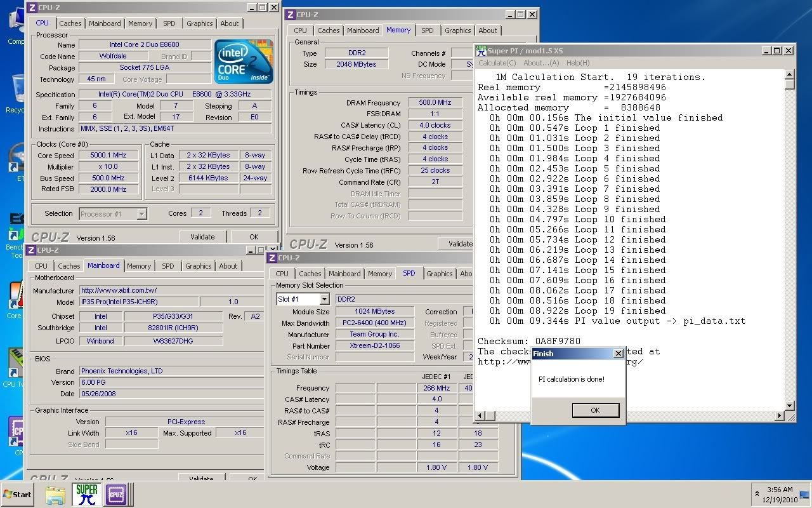Click the taskbar clock showing 3:56 AM
812x508 pixels.
coord(779,494)
